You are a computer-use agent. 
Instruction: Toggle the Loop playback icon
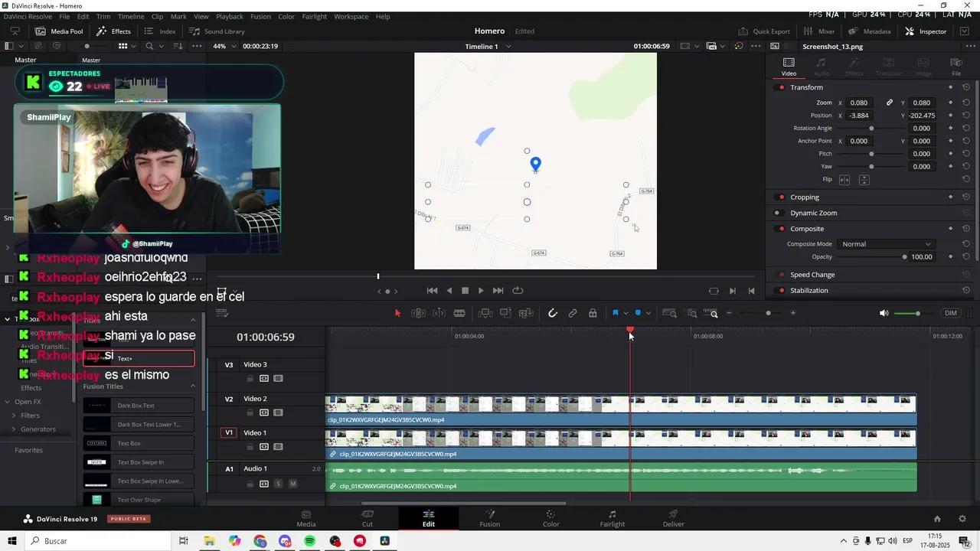coord(518,291)
